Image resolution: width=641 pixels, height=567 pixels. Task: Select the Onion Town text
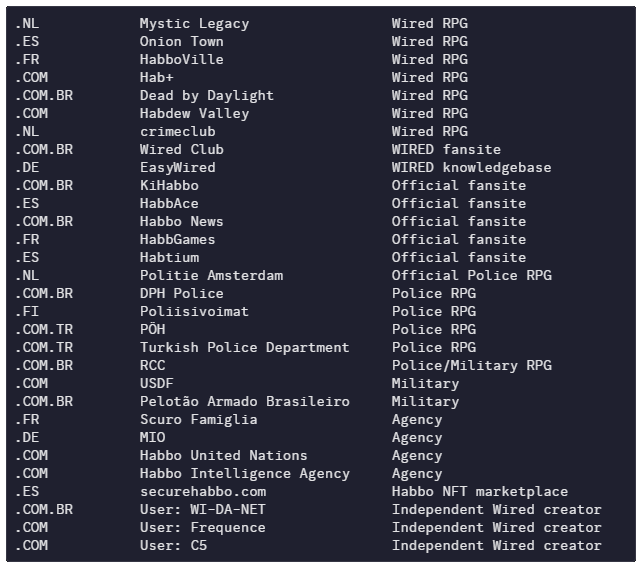click(x=182, y=41)
